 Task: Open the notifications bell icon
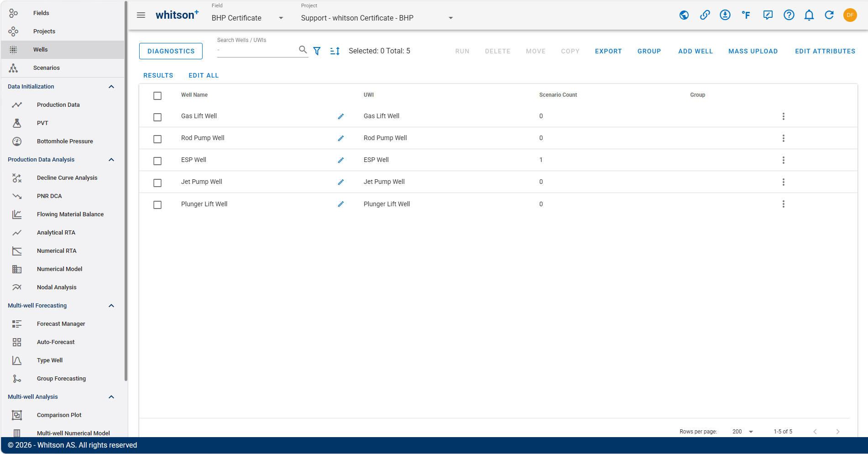point(809,15)
